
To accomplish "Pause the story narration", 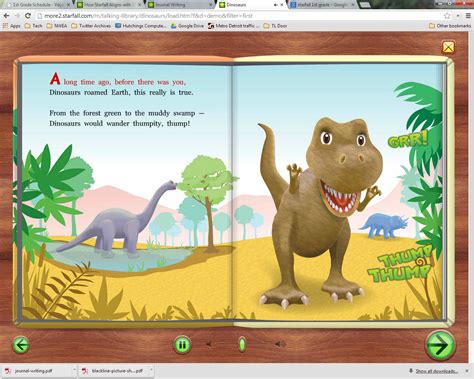I will pos(182,345).
